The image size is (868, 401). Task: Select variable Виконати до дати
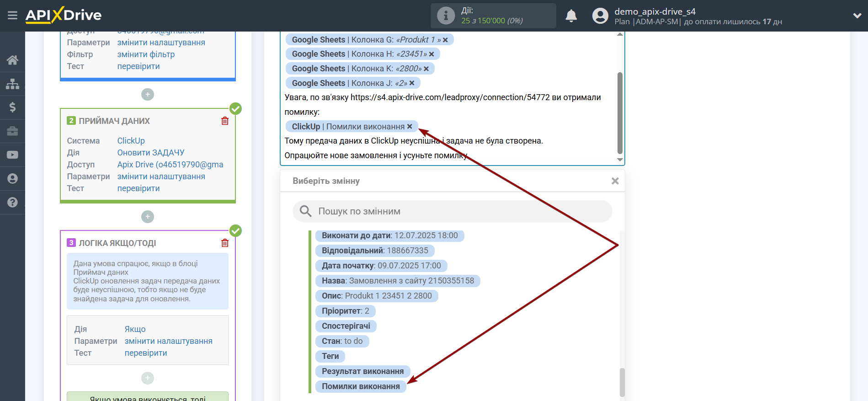tap(389, 235)
